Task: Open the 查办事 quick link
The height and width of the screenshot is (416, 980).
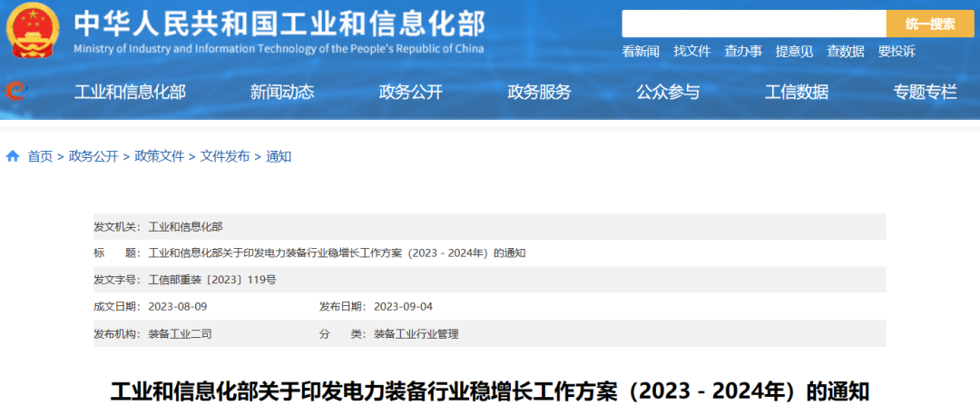Action: (x=743, y=52)
